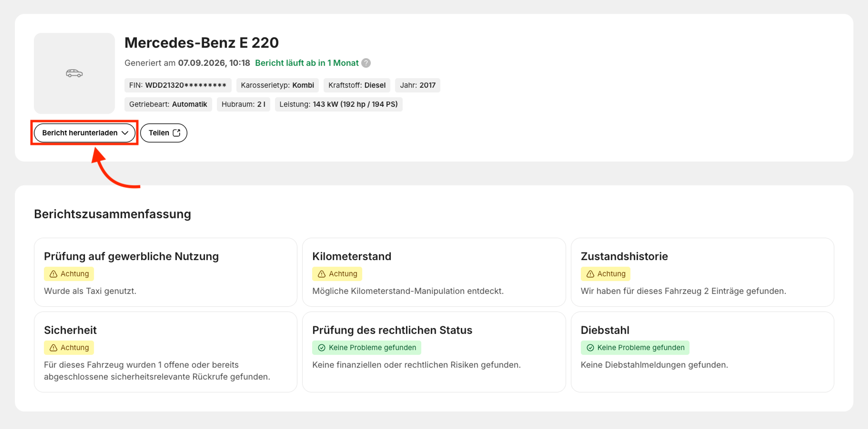This screenshot has height=429, width=868.
Task: Click 'Mögliche Kilometerstand-Manipulation entdeckt.' text
Action: (408, 291)
